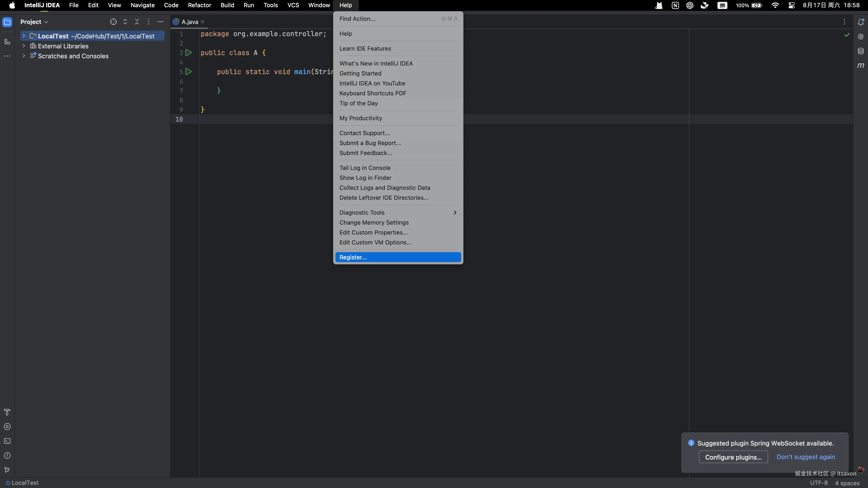Open the Problems tool window icon
Viewport: 868px width, 488px height.
coord(7,456)
